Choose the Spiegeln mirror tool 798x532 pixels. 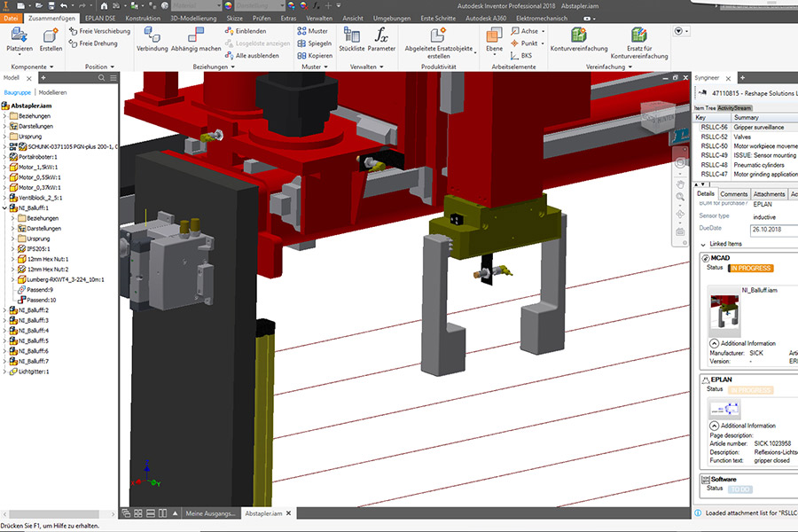pos(314,43)
